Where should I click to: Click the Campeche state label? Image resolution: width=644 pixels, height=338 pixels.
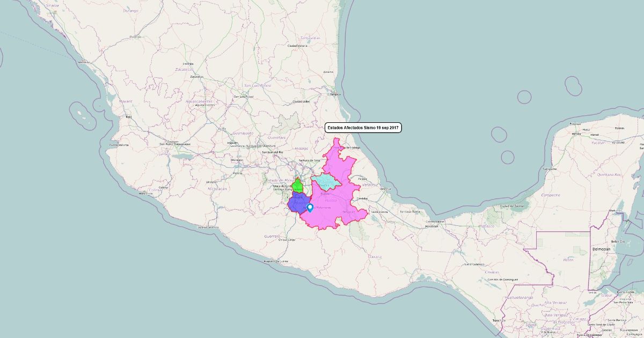(x=551, y=194)
